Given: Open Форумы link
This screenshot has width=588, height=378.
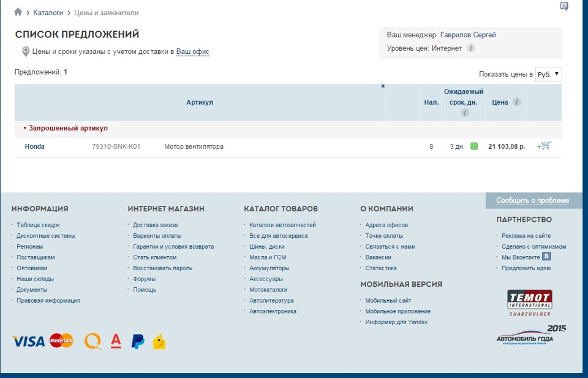Looking at the screenshot, I should coord(144,279).
